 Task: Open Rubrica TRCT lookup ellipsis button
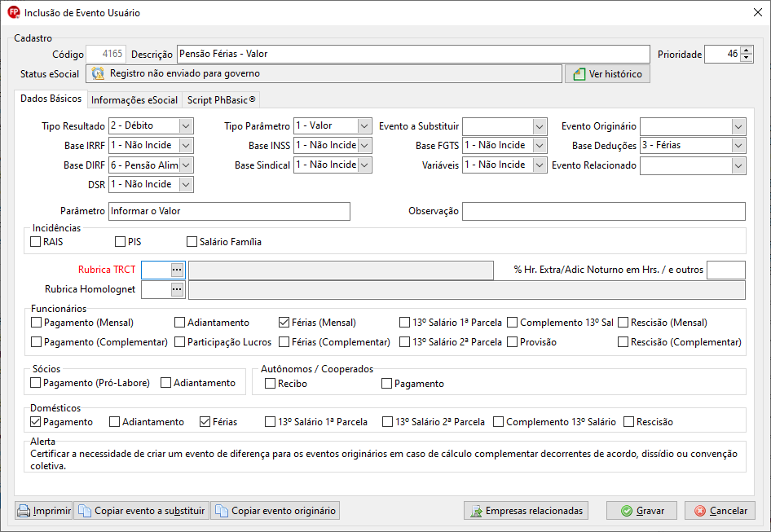click(x=177, y=270)
